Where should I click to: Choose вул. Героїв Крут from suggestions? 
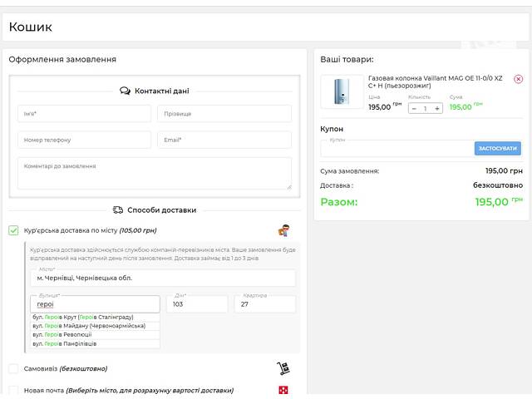(82, 317)
